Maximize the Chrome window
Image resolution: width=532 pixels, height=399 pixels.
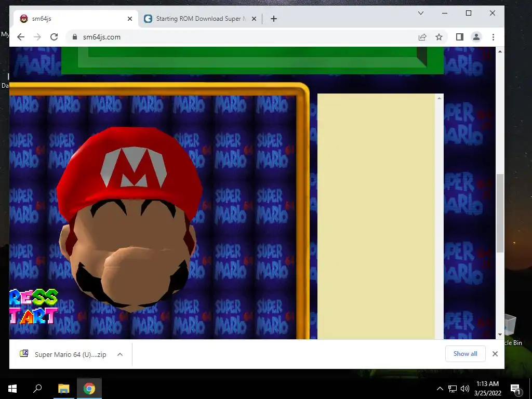[469, 13]
